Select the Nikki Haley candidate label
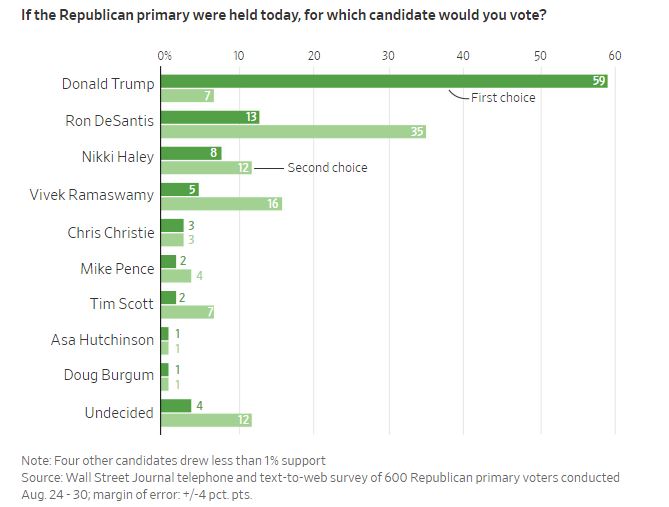Viewport: 669px width, 507px height. coord(117,157)
